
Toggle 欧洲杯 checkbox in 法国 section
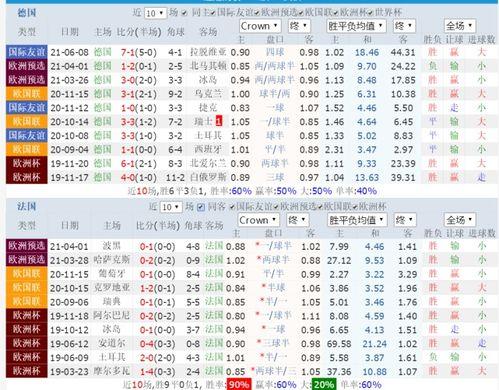355,207
